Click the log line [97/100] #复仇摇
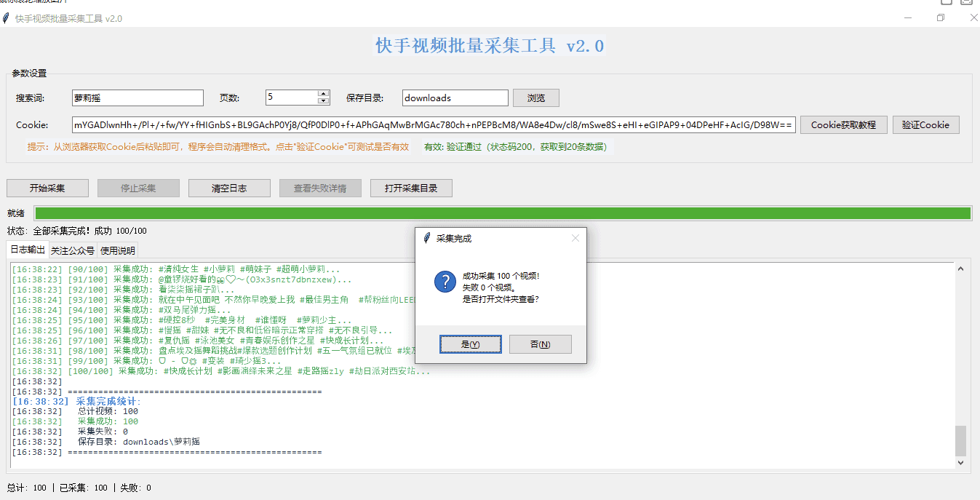980x500 pixels. pos(198,340)
